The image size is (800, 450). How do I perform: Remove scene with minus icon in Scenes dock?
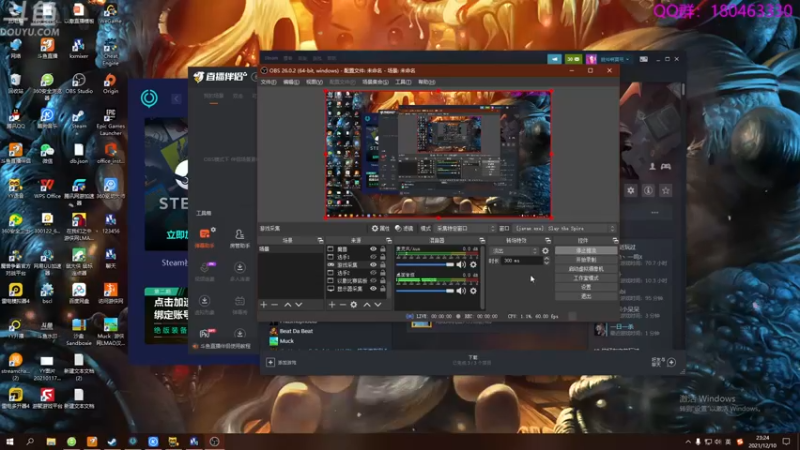[274, 305]
